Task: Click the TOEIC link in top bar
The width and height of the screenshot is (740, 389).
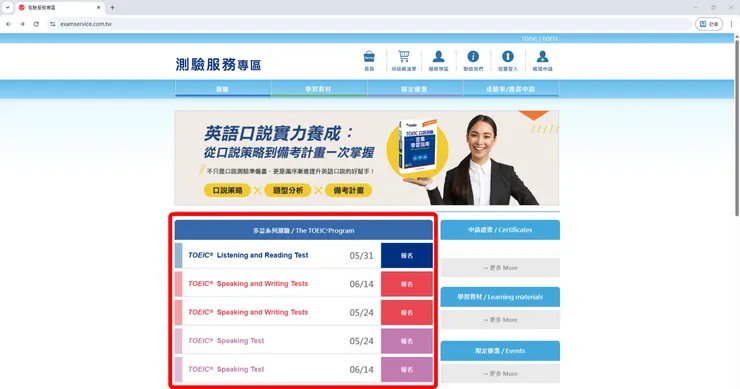Action: click(530, 39)
